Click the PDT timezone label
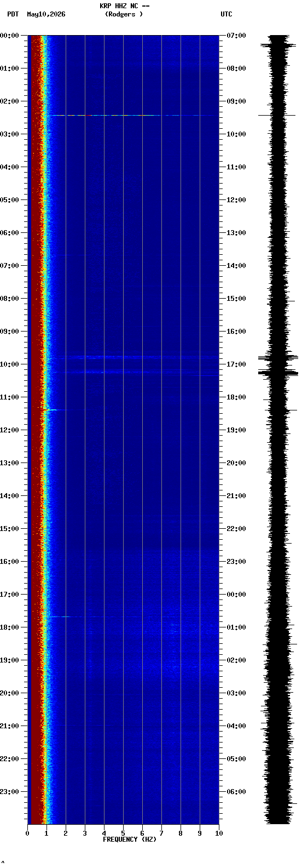The image size is (302, 868). [13, 14]
